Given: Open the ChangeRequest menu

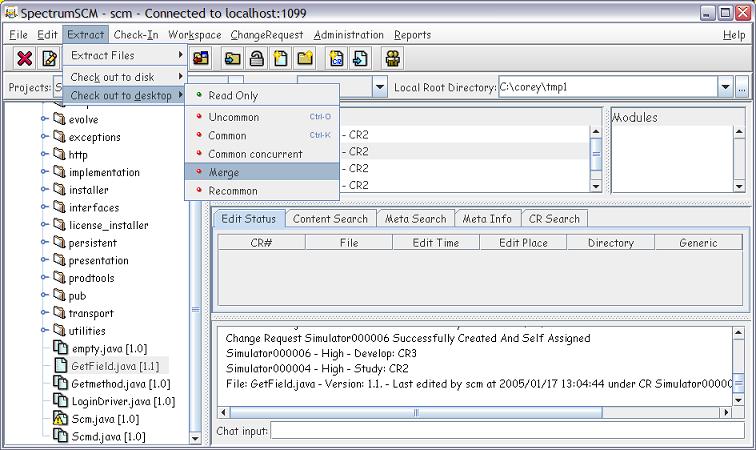Looking at the screenshot, I should (x=267, y=35).
